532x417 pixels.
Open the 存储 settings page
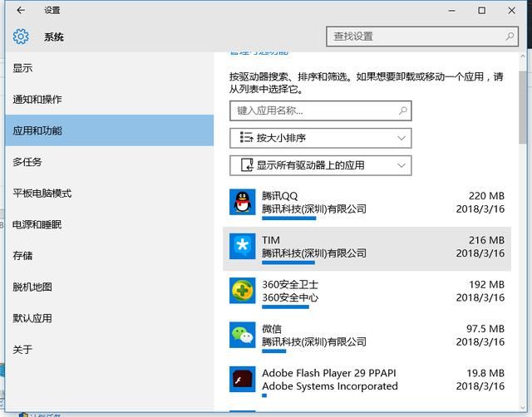coord(109,256)
